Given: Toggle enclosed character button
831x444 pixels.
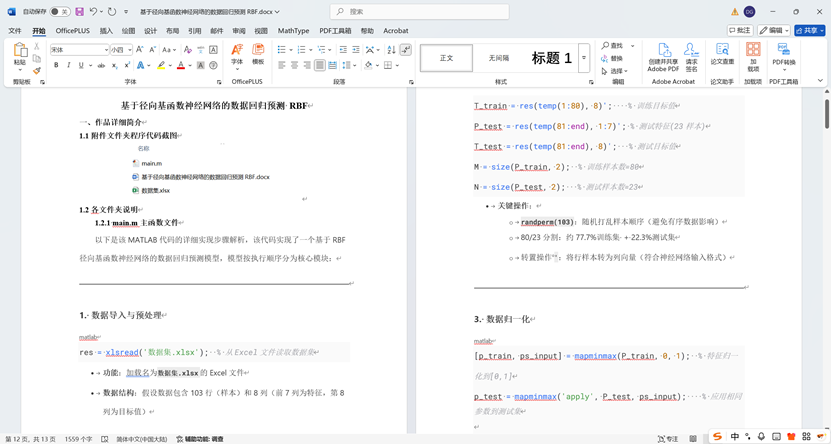Looking at the screenshot, I should 213,65.
